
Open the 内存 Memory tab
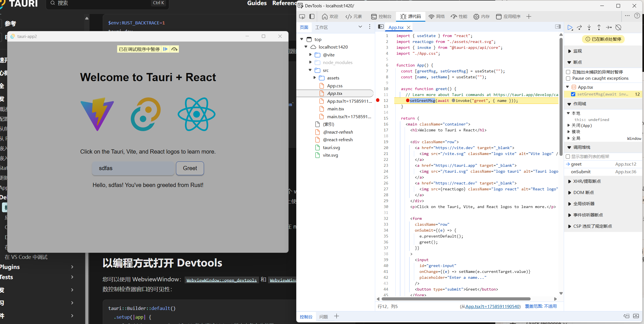[482, 17]
